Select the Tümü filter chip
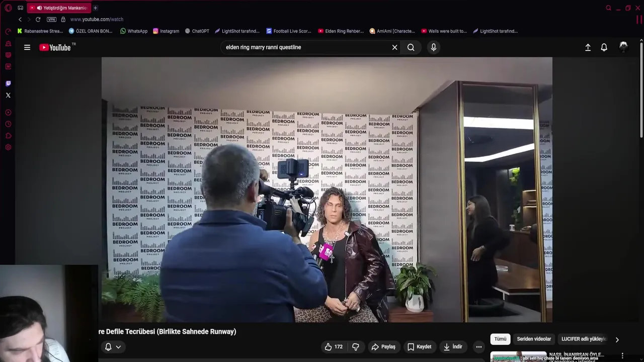This screenshot has height=362, width=644. [x=500, y=339]
